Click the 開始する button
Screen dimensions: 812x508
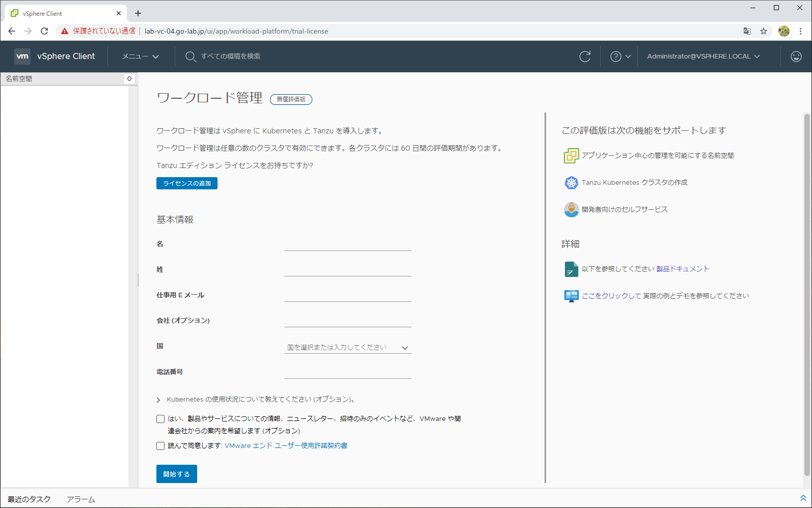[x=177, y=474]
